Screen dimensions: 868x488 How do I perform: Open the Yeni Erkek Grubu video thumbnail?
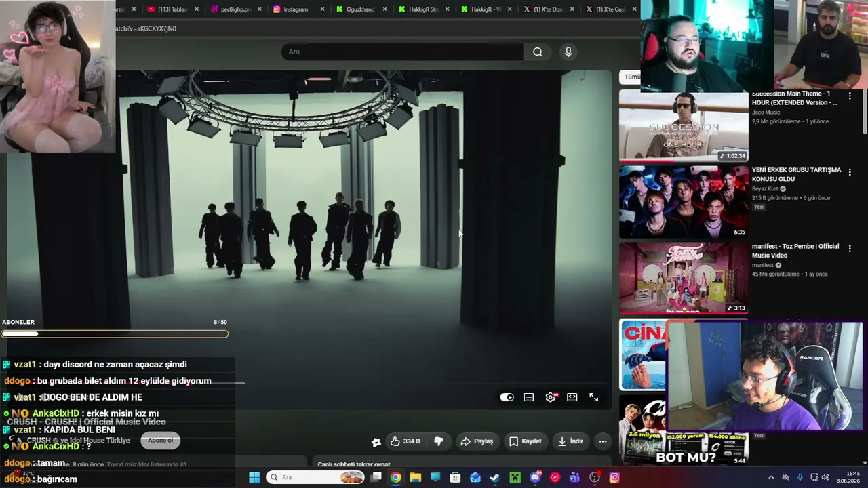(684, 202)
